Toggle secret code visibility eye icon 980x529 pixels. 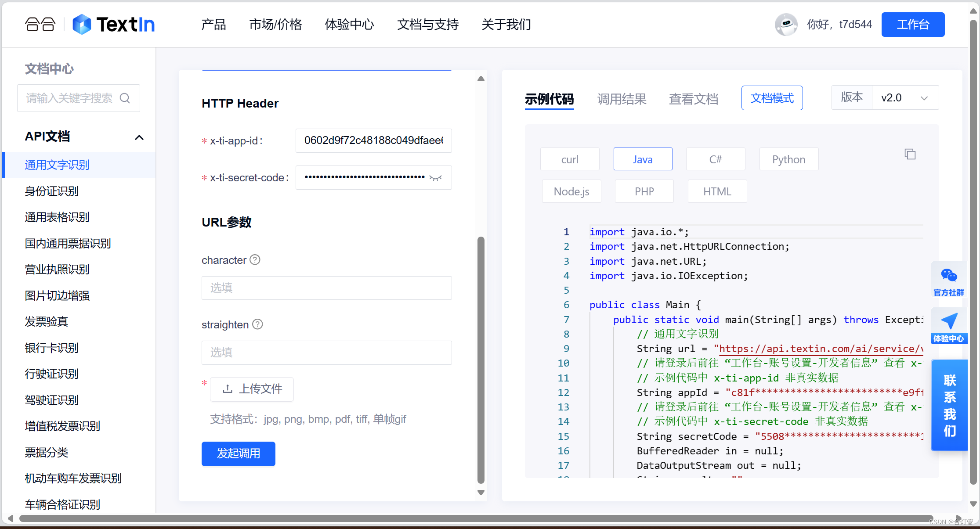(436, 178)
